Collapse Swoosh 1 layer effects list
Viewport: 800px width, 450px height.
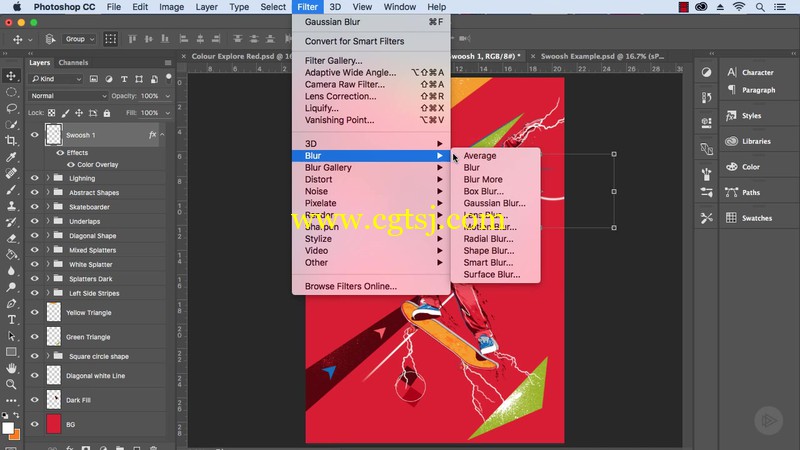pyautogui.click(x=162, y=135)
